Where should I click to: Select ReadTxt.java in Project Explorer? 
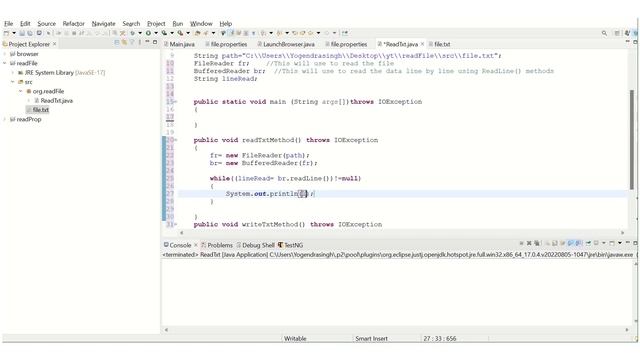(x=56, y=100)
